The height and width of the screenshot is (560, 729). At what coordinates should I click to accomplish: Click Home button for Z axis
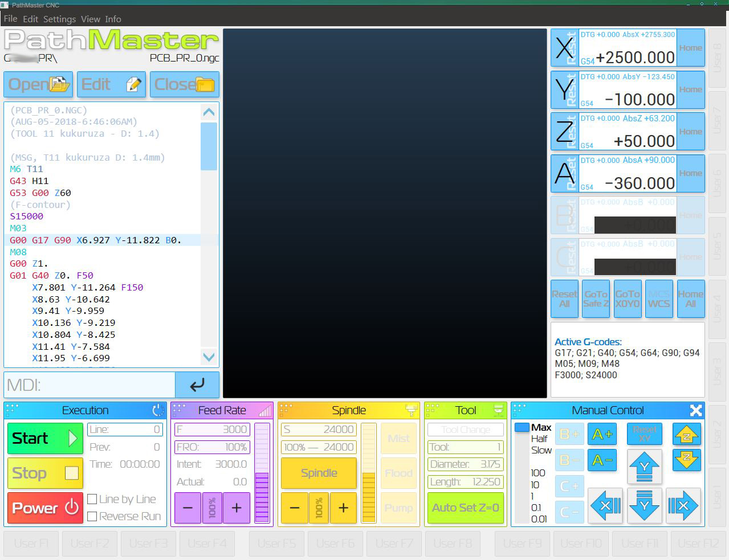pos(690,132)
